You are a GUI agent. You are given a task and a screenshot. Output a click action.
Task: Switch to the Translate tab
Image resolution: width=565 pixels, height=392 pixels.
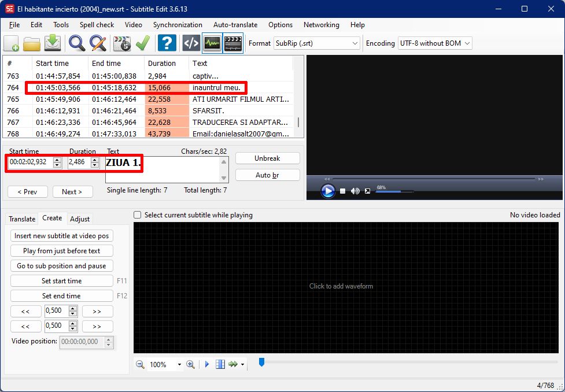click(x=22, y=219)
